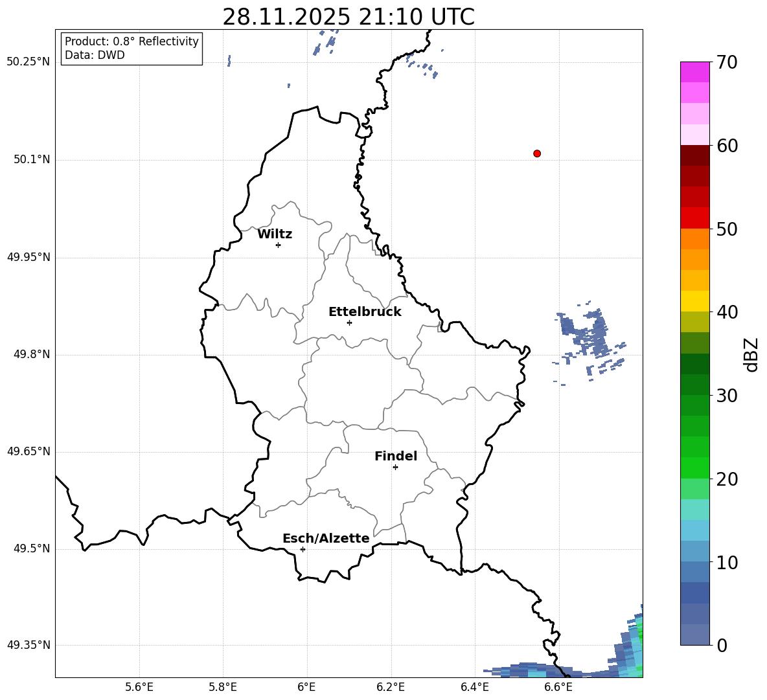Click the 6°E longitude label

pyautogui.click(x=306, y=687)
